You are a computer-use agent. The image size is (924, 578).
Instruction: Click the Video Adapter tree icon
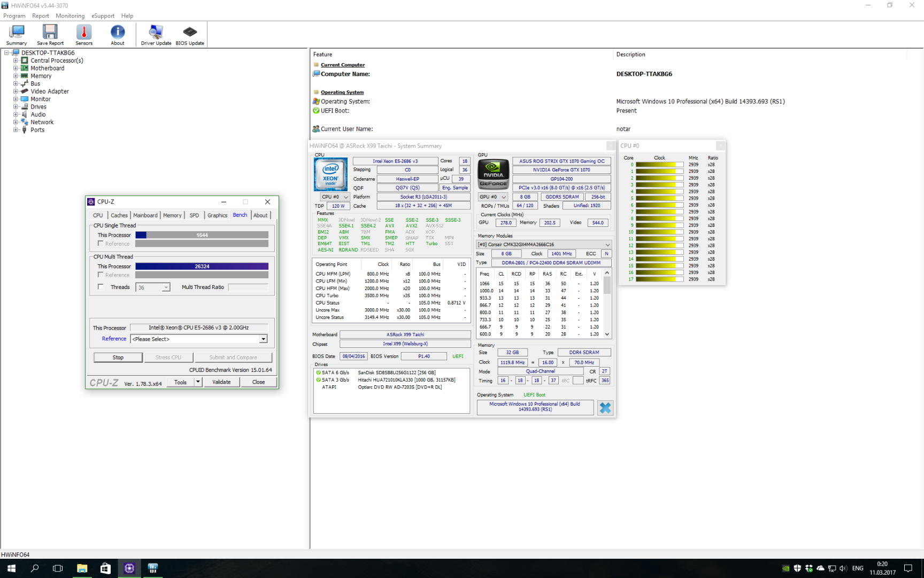pyautogui.click(x=24, y=91)
